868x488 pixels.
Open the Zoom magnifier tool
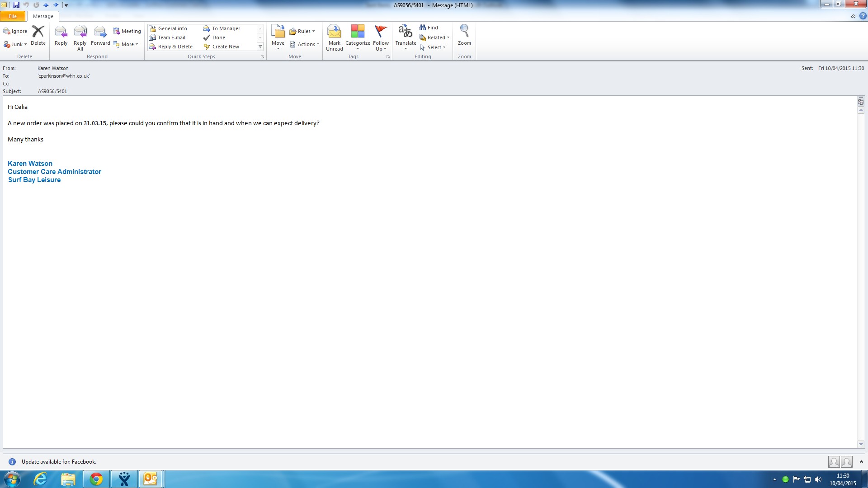464,36
